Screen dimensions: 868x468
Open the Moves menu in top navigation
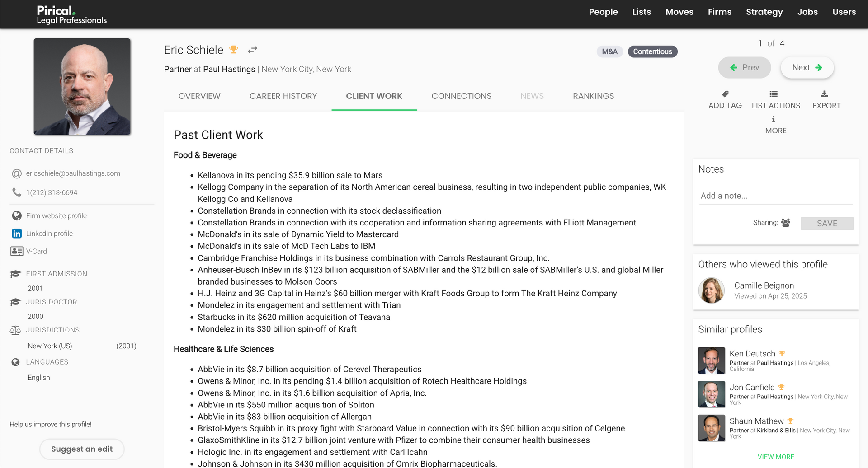(x=679, y=12)
